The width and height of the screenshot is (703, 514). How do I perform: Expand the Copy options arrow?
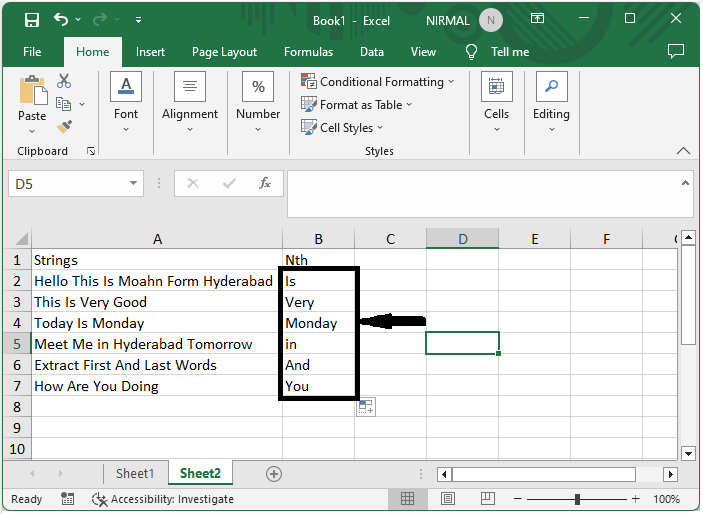(x=82, y=104)
